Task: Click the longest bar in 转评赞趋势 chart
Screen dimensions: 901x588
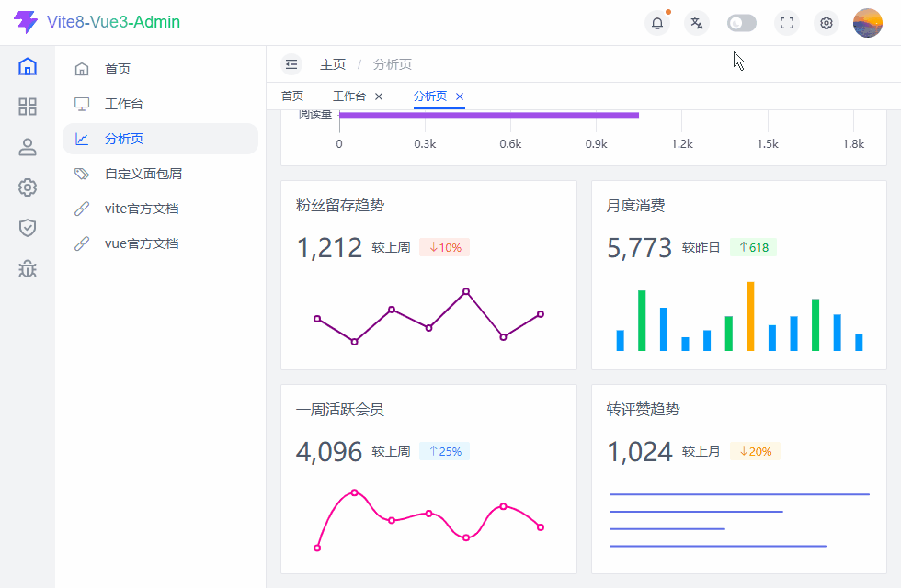Action: [739, 494]
